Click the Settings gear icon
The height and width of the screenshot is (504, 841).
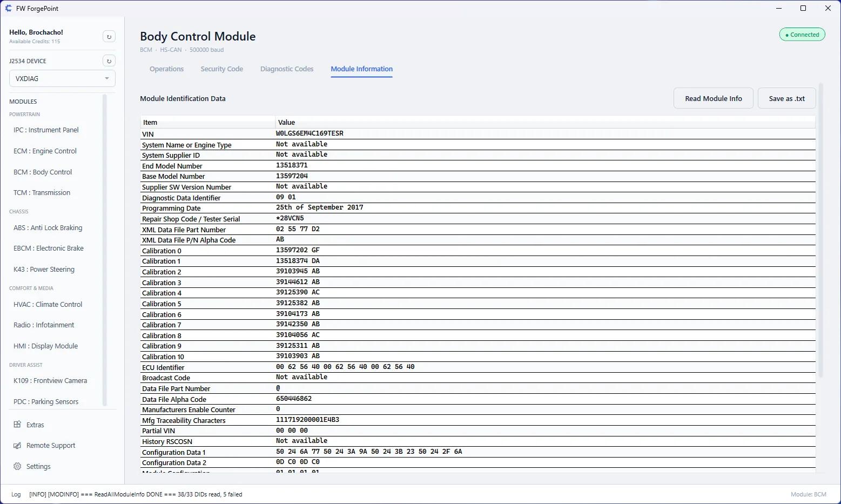click(17, 466)
